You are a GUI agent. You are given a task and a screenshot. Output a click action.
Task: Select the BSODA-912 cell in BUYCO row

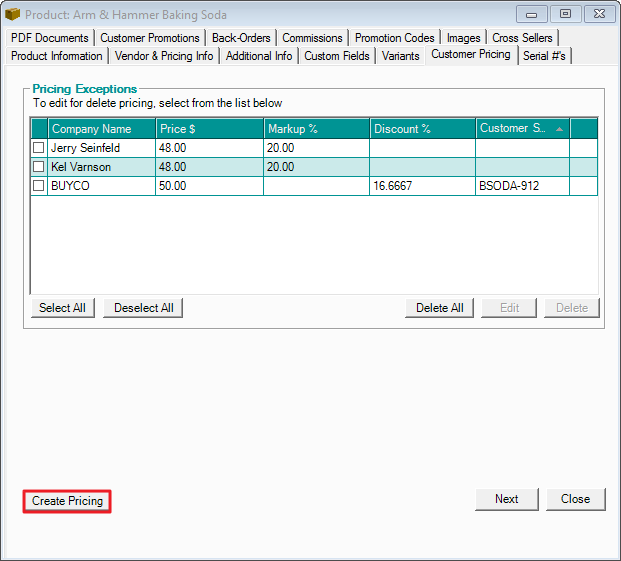(x=522, y=186)
